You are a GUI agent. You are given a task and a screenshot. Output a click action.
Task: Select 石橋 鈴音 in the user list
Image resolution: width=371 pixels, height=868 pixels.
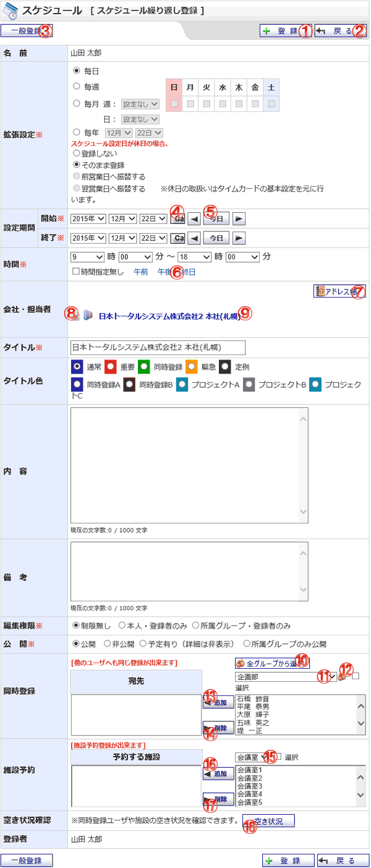(252, 698)
